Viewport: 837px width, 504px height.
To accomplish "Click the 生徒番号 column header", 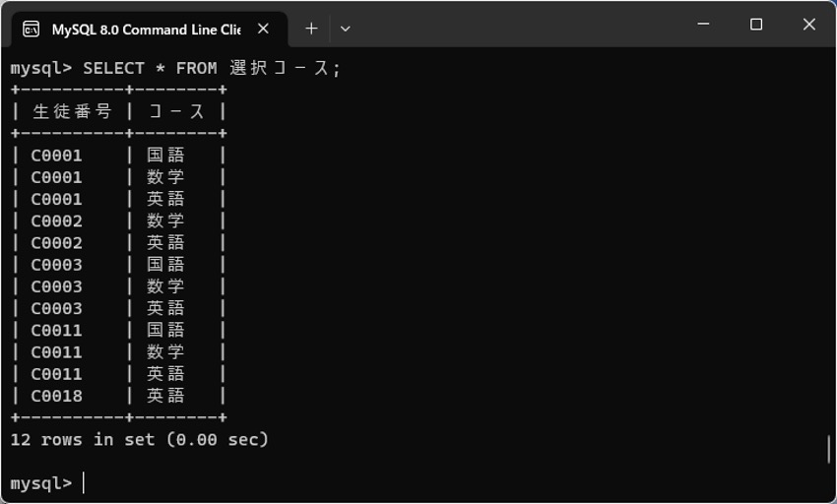I will tap(72, 111).
